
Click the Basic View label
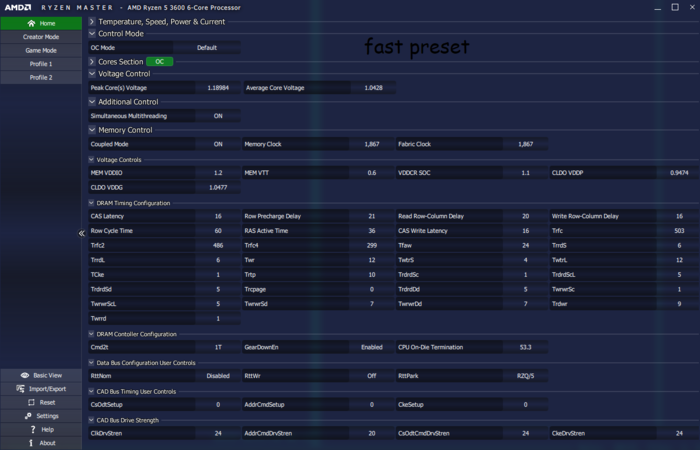(48, 375)
